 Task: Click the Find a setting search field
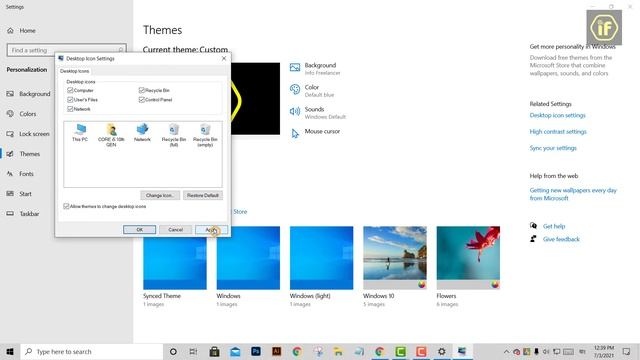(67, 50)
